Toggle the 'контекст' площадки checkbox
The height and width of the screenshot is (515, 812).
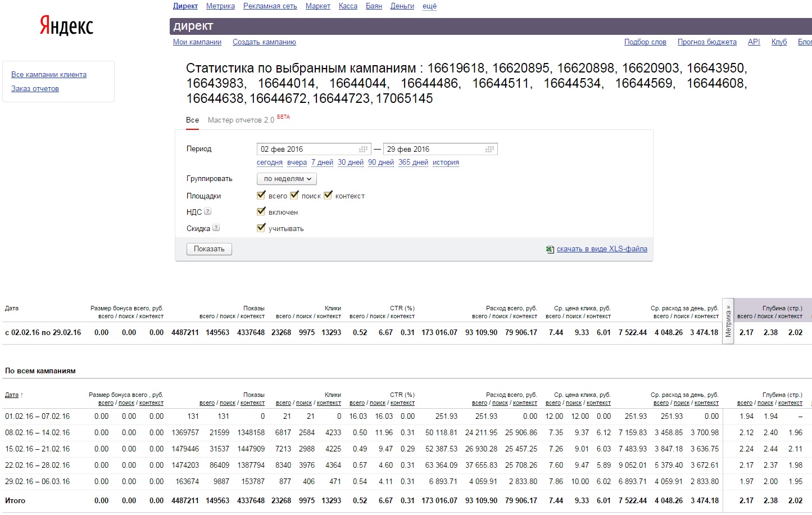coord(328,195)
